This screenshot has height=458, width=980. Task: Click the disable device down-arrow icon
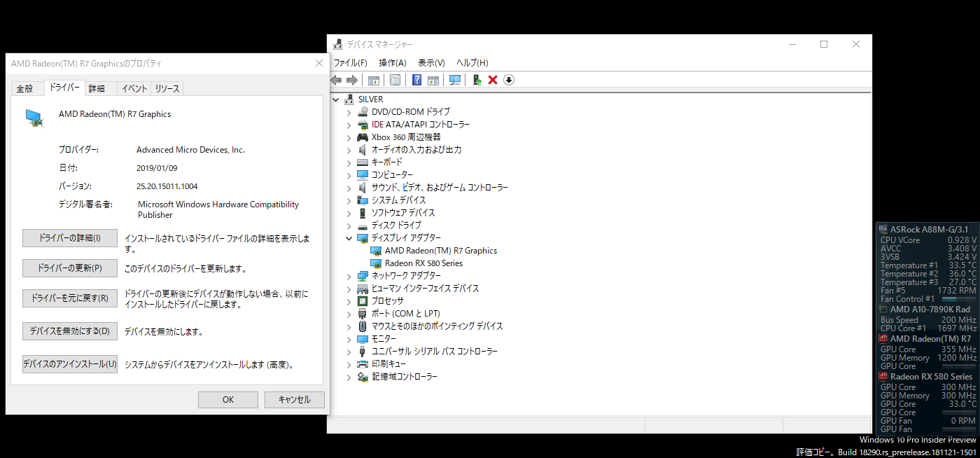(x=509, y=80)
